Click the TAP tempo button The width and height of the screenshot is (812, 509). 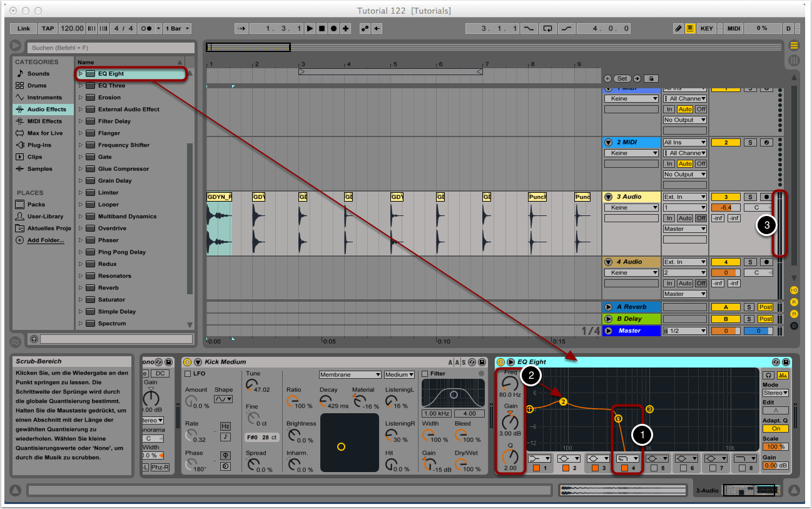pyautogui.click(x=48, y=29)
